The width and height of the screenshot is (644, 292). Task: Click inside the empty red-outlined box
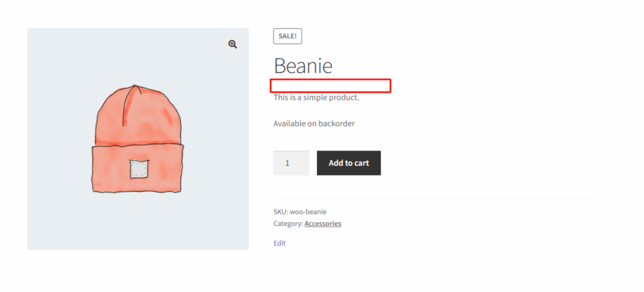pos(330,86)
